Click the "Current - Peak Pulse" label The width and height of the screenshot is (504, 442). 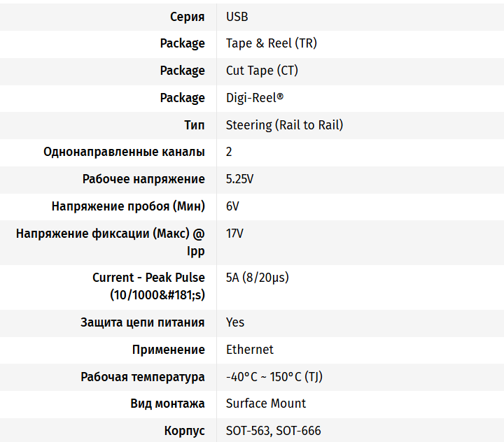[148, 278]
